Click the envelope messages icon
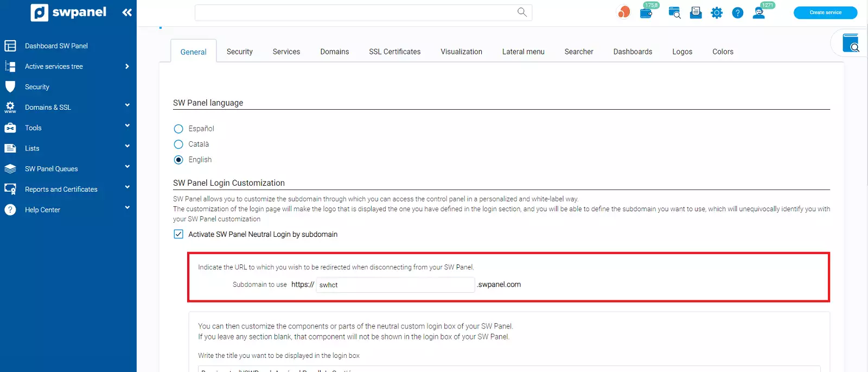This screenshot has width=868, height=372. click(695, 13)
